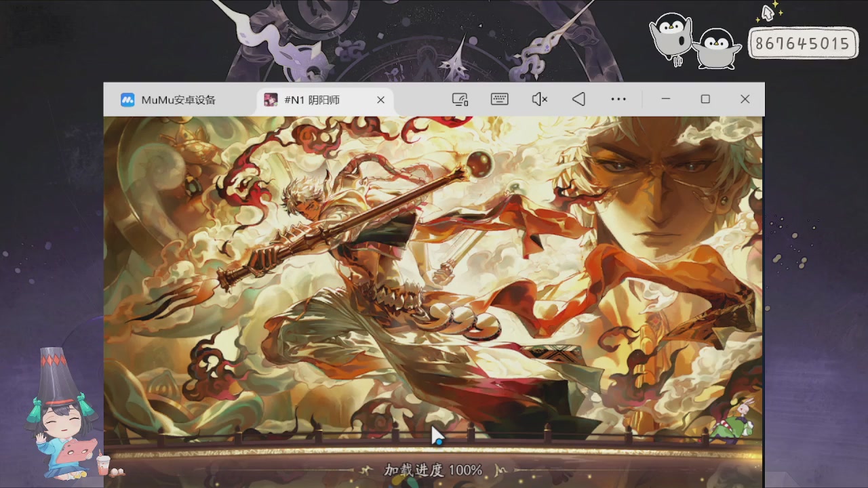Close the MuMu emulator window

(745, 99)
